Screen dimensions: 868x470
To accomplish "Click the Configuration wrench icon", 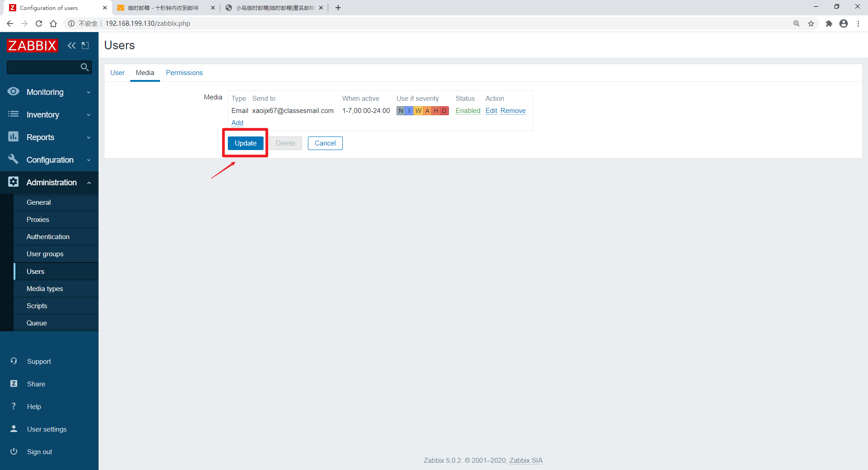I will pos(14,159).
